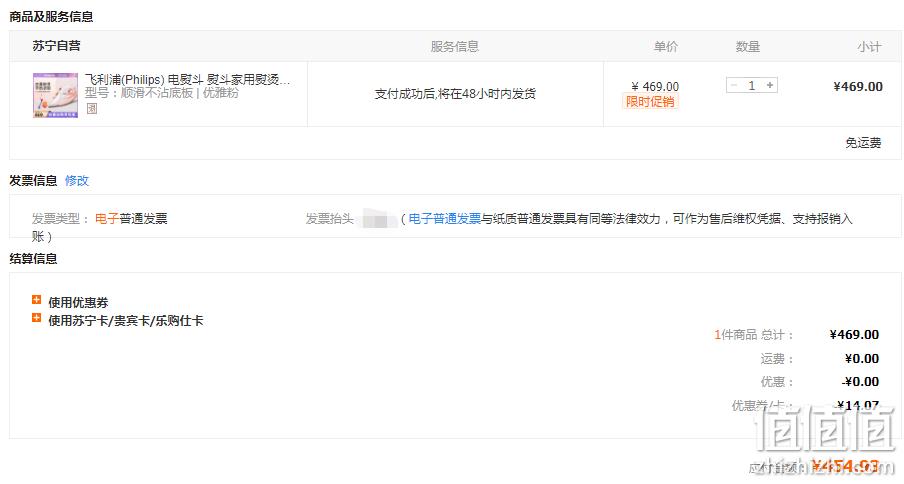Screen dimensions: 904x484
Task: Click the 发票抬头 label
Action: pyautogui.click(x=329, y=218)
